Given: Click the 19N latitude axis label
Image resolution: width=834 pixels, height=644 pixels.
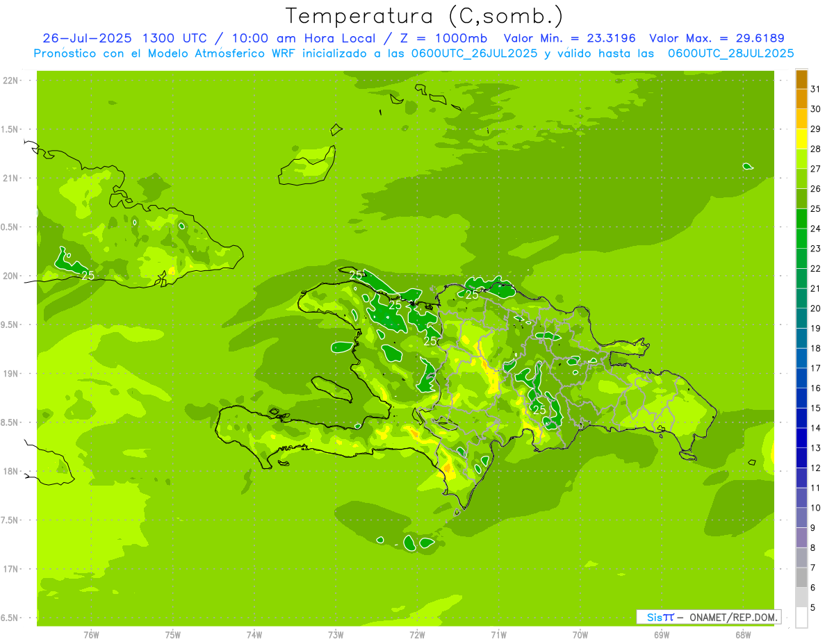Looking at the screenshot, I should [x=11, y=373].
